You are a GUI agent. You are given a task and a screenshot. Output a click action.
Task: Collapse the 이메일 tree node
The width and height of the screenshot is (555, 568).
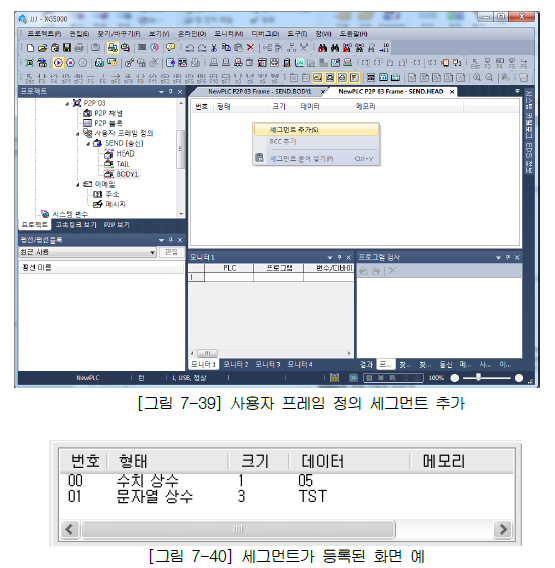point(78,185)
